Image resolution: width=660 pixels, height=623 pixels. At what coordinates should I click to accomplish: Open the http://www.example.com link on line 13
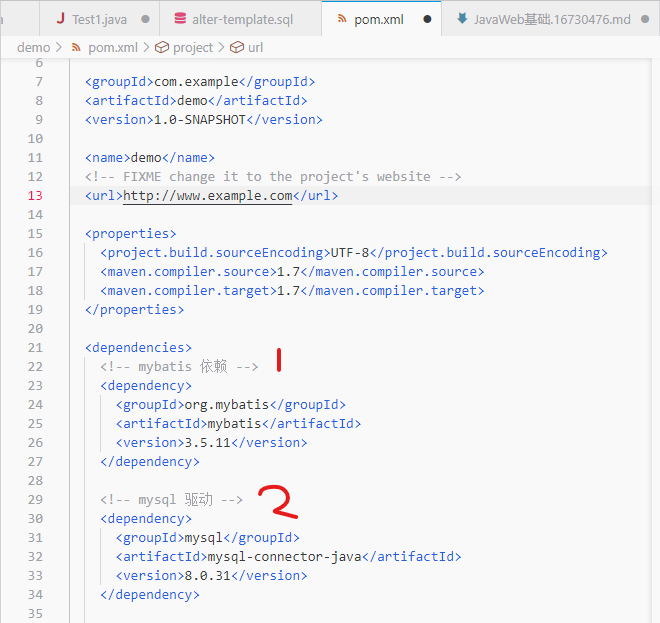(208, 196)
